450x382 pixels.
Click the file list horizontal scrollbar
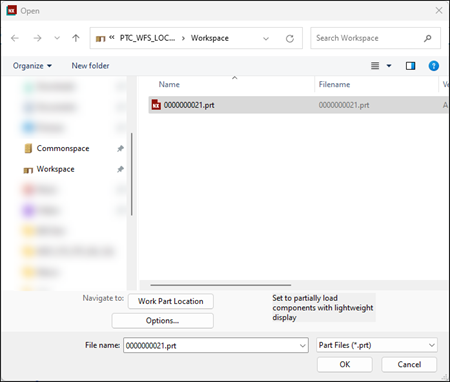point(220,285)
